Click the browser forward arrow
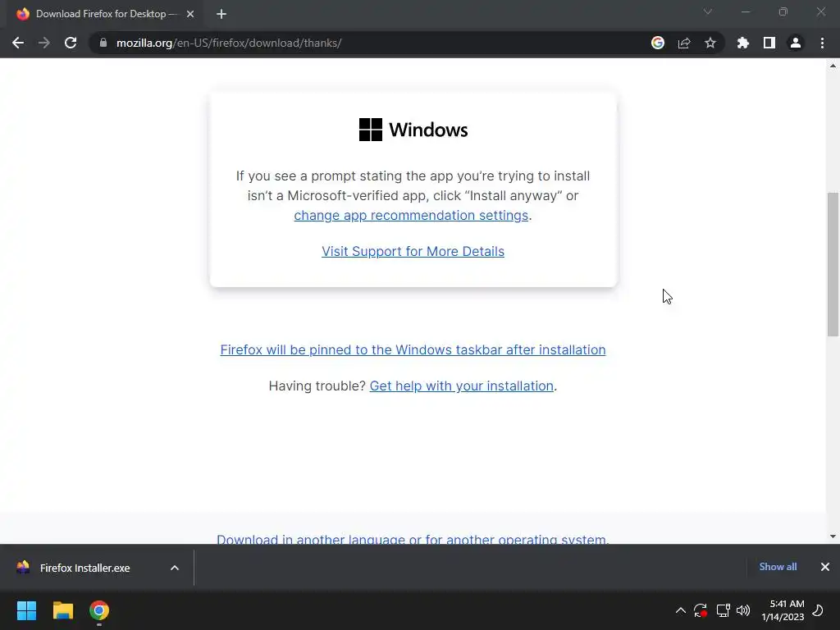This screenshot has height=630, width=840. click(x=44, y=43)
